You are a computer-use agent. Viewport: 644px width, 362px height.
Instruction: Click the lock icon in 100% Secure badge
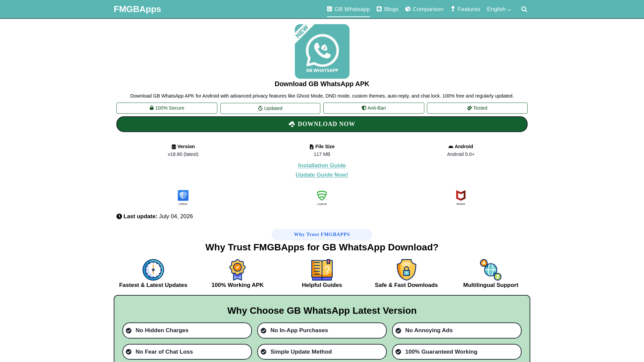[x=152, y=108]
